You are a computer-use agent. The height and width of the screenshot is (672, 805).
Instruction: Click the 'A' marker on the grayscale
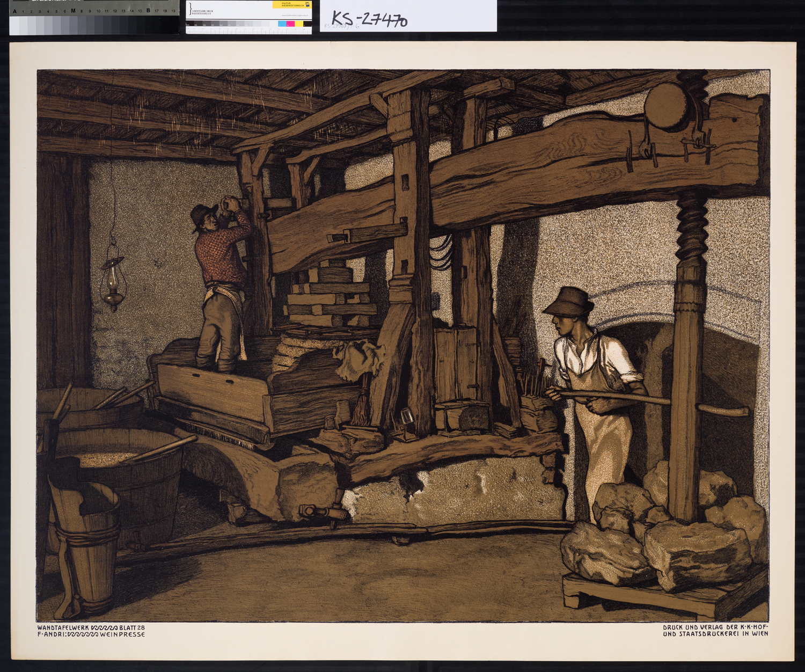[x=14, y=11]
